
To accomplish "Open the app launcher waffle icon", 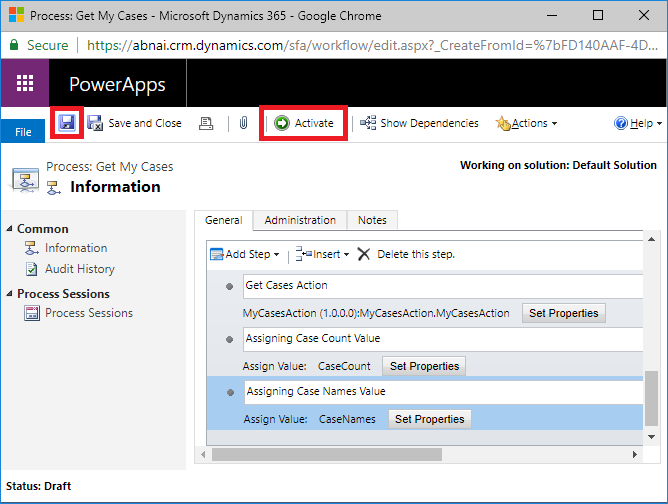I will (x=25, y=83).
